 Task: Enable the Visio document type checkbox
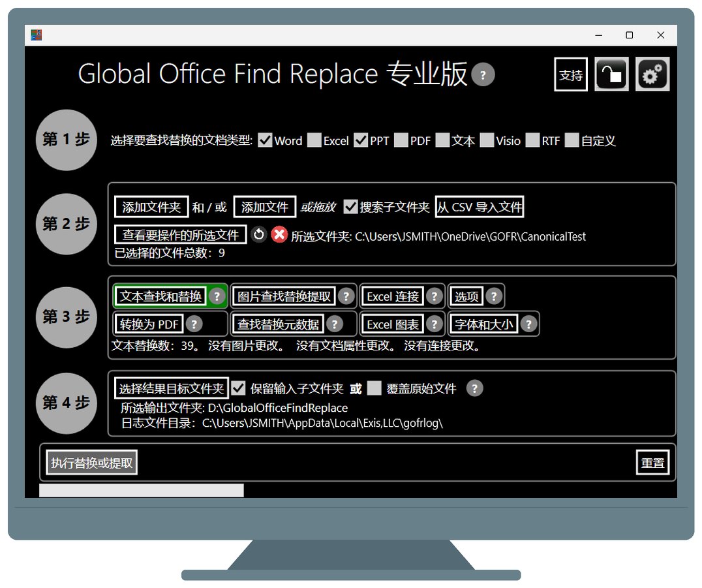(x=487, y=140)
